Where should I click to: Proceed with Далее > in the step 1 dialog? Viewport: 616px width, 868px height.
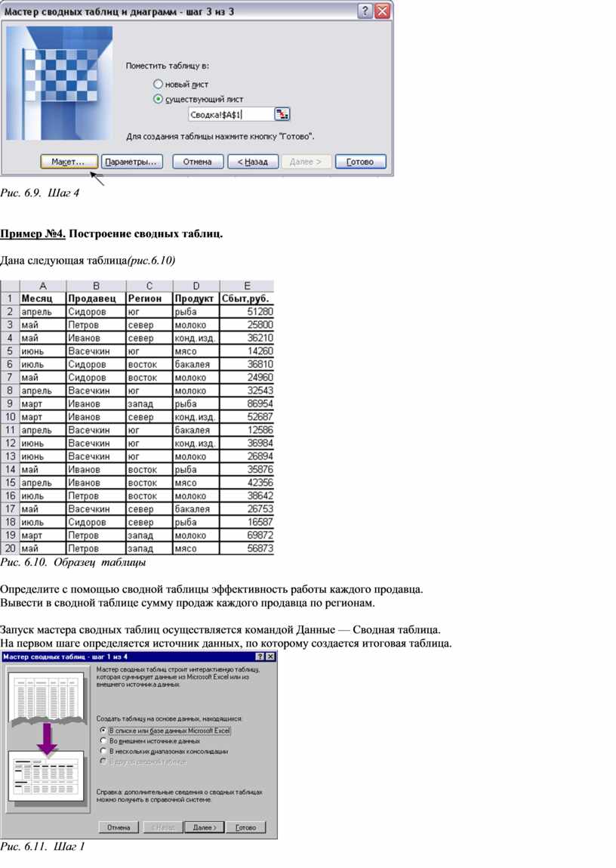pyautogui.click(x=205, y=828)
